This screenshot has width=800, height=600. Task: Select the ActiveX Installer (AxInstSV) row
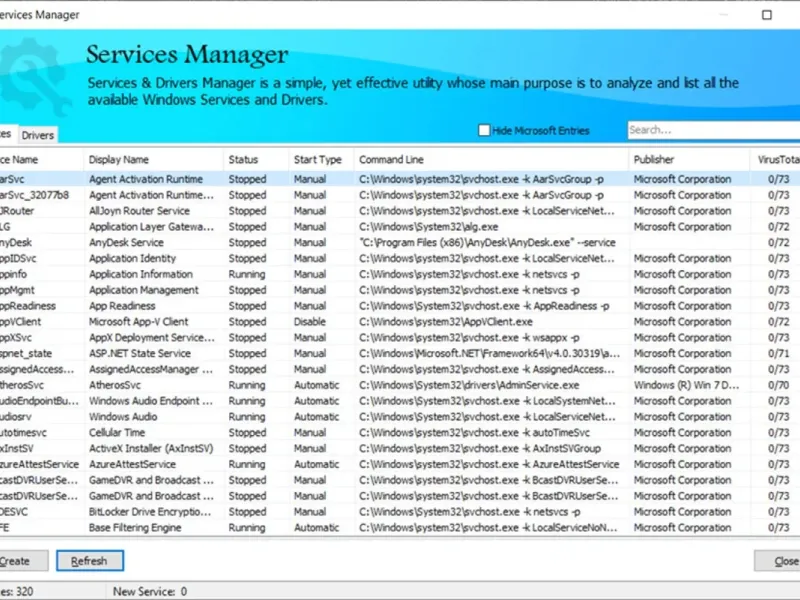pos(400,448)
